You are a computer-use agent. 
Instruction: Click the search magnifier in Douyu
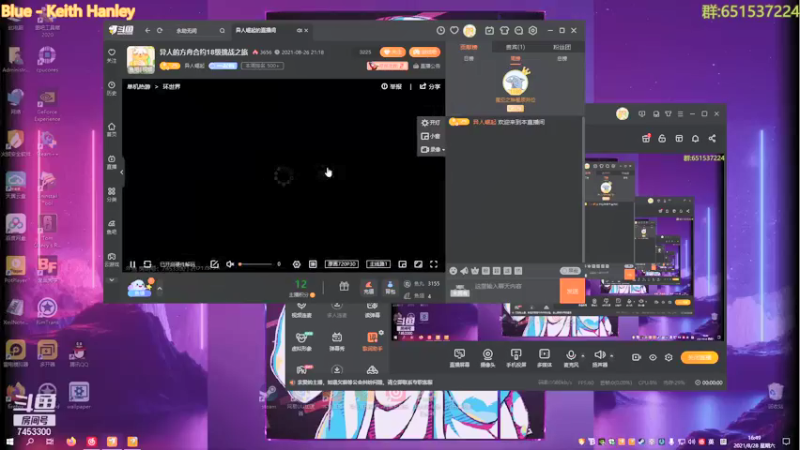point(222,31)
